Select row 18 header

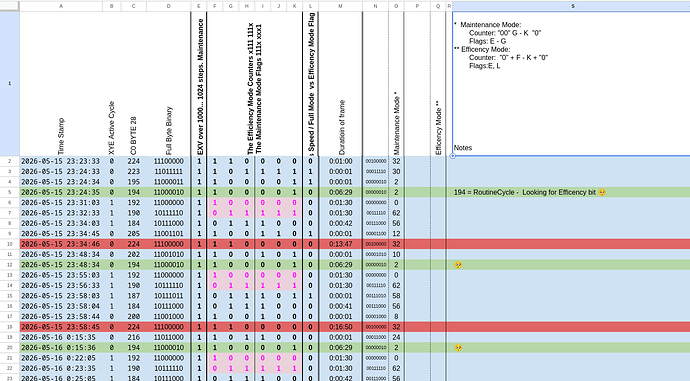point(10,327)
